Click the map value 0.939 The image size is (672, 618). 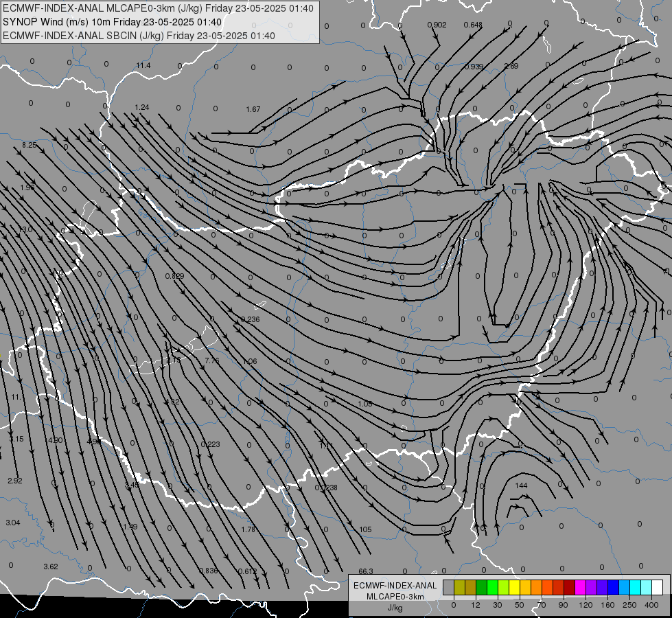coord(474,67)
